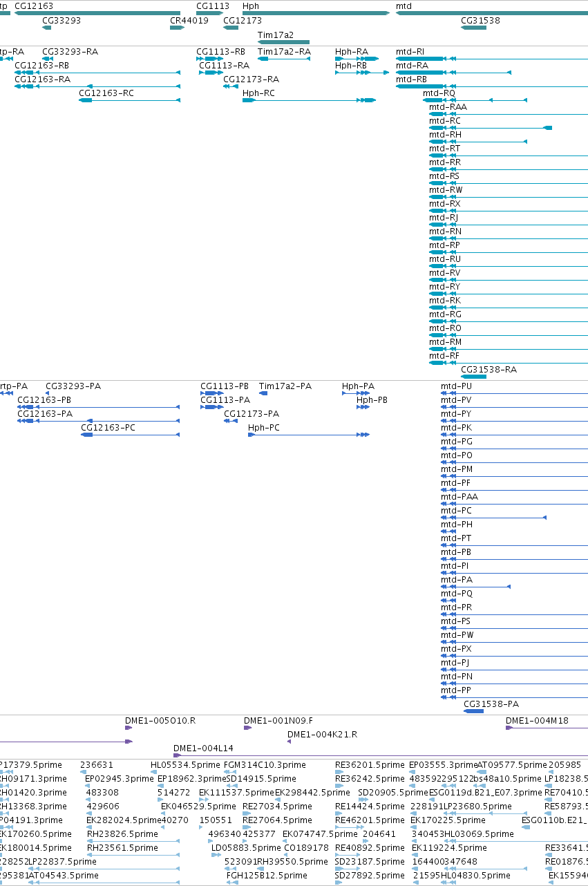The width and height of the screenshot is (588, 886).
Task: Click EST label CO189178
Action: click(306, 848)
